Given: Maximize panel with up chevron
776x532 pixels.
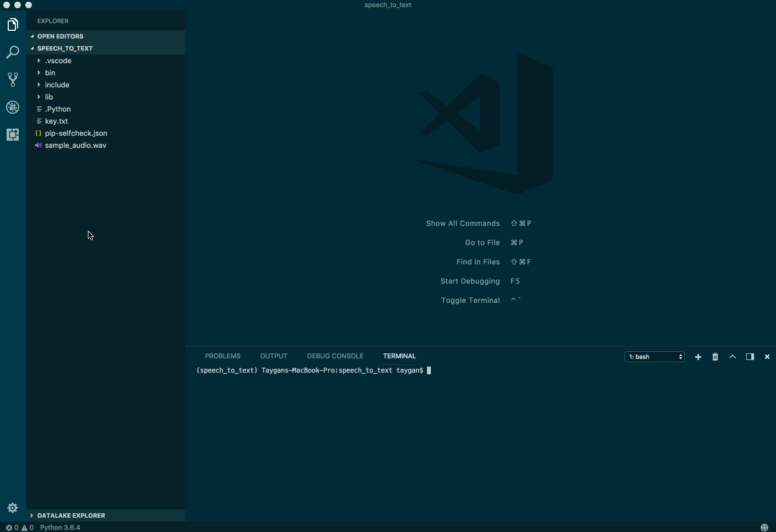Looking at the screenshot, I should pos(733,357).
